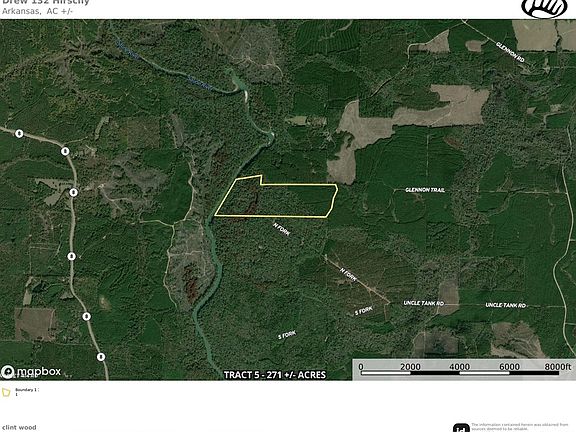
Task: Click the yellow tract boundary polygon
Action: coord(276,197)
